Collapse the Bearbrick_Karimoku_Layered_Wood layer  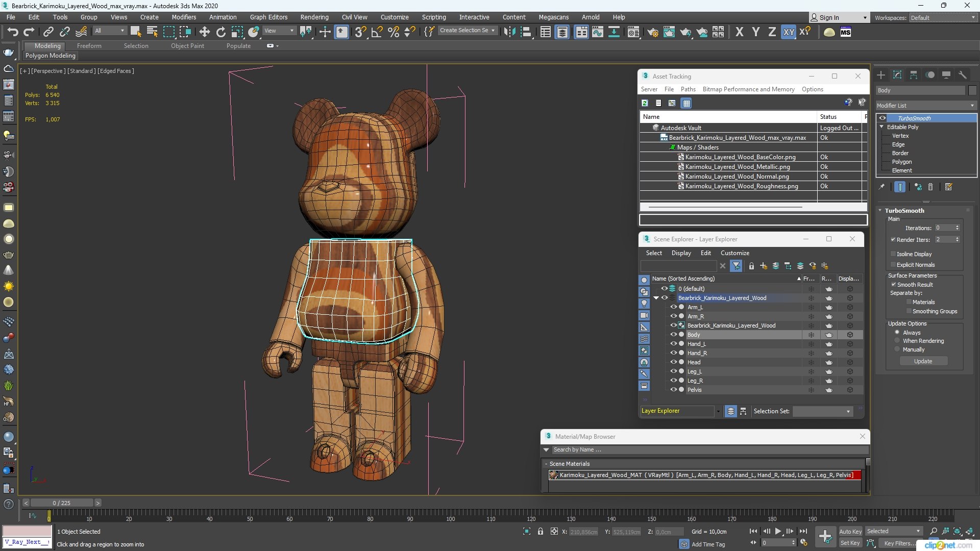click(656, 298)
